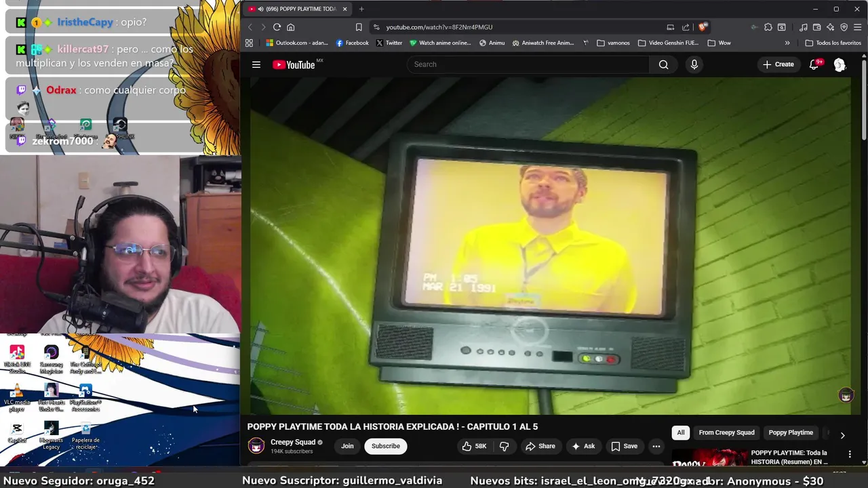
Task: Open the Wow bookmarks folder
Action: click(x=719, y=43)
